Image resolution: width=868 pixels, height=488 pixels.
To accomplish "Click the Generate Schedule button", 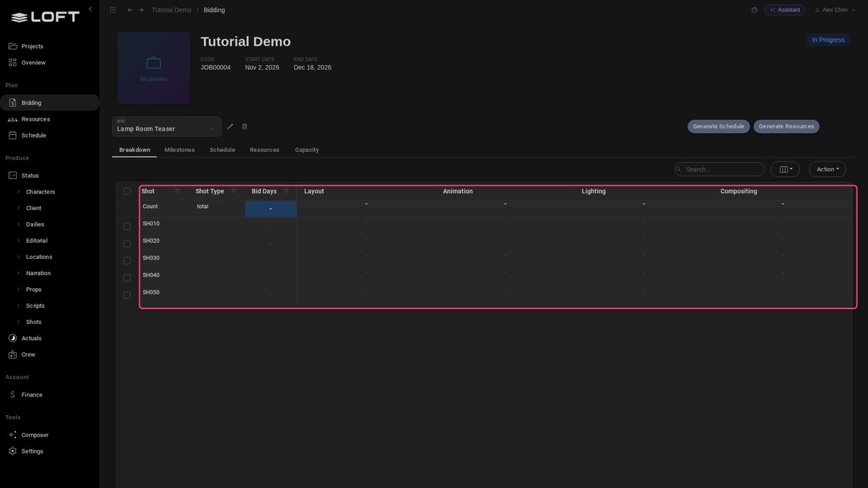I will pyautogui.click(x=718, y=127).
